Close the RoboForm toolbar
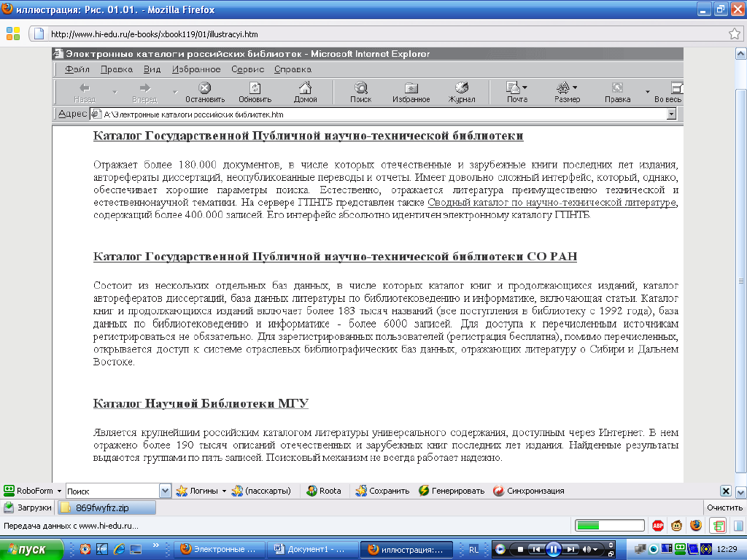The image size is (747, 560). click(x=725, y=491)
